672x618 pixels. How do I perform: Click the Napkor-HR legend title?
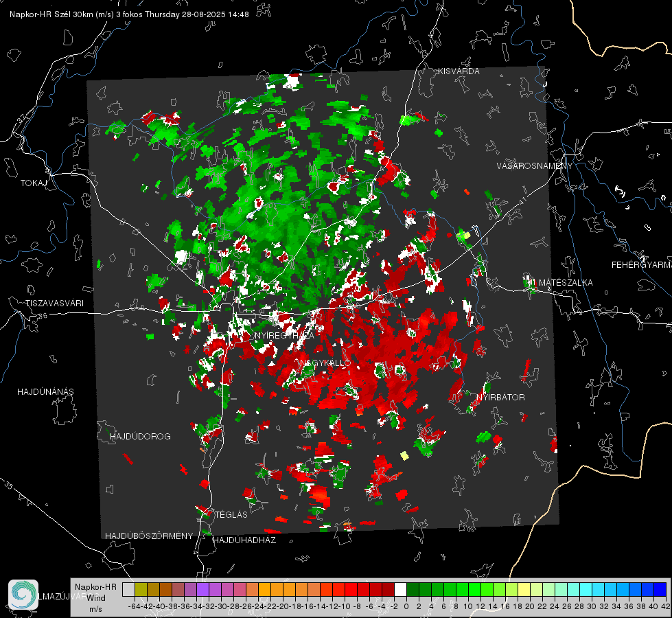(95, 587)
